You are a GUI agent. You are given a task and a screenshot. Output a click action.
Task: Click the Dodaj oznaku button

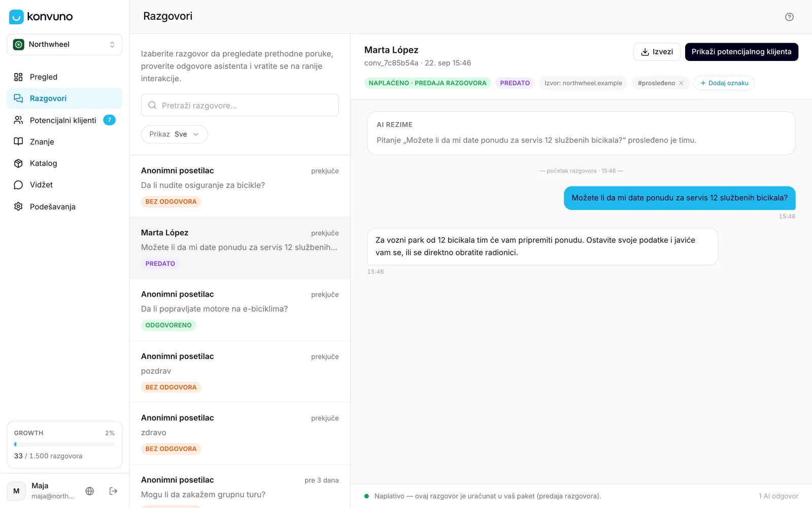tap(724, 83)
